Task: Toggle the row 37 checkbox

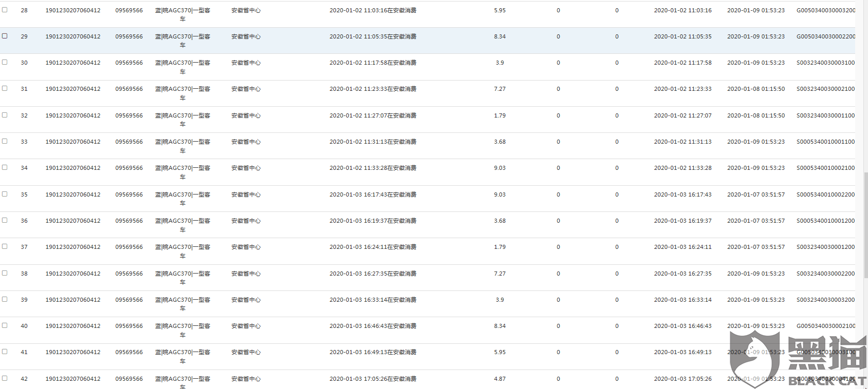Action: (x=5, y=246)
